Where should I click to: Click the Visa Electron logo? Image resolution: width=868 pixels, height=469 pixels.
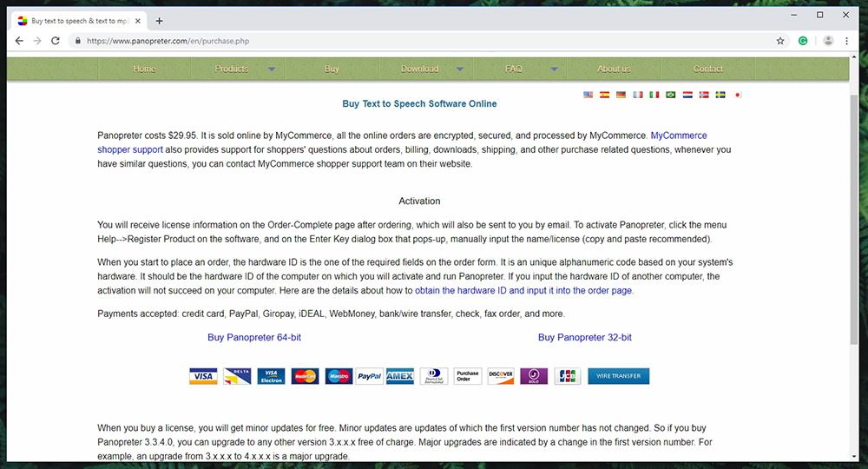coord(271,376)
